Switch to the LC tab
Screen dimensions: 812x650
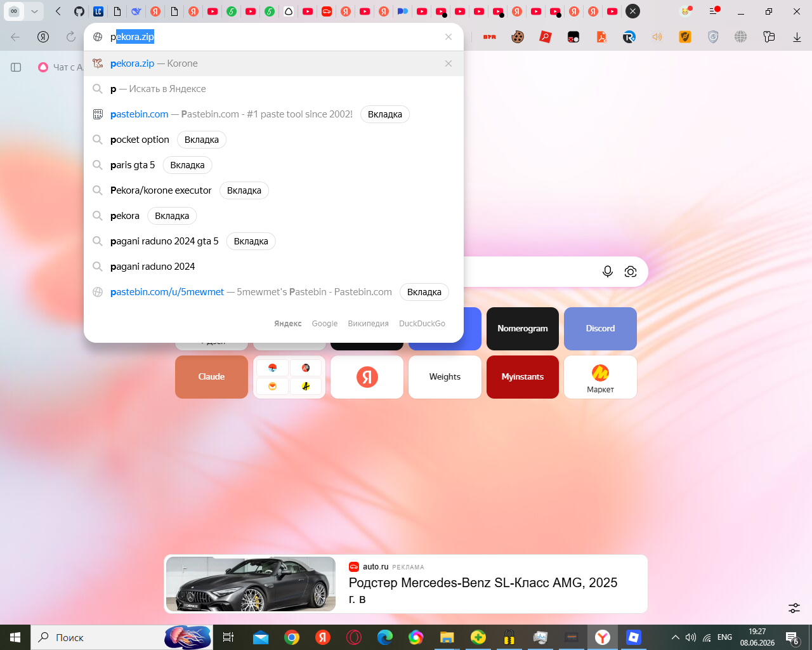(x=98, y=11)
